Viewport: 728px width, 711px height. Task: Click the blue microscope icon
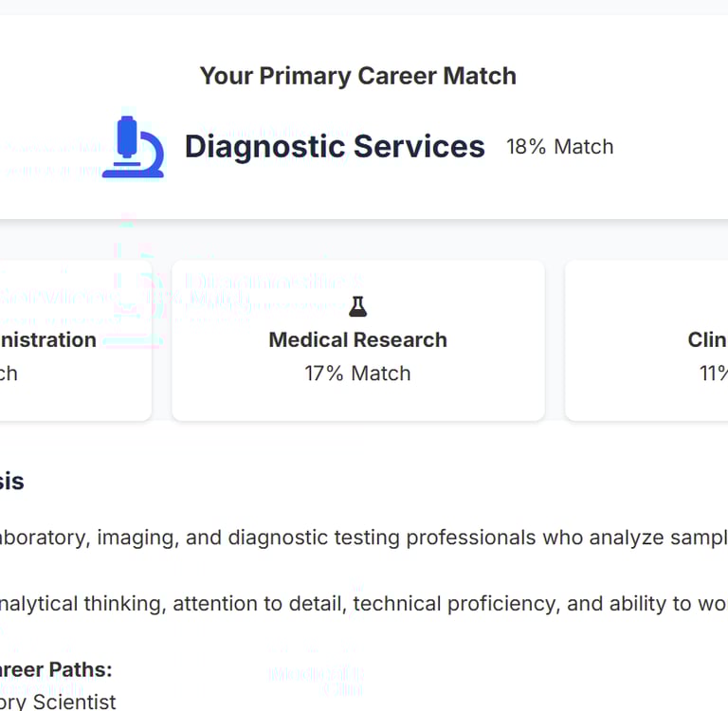coord(133,147)
